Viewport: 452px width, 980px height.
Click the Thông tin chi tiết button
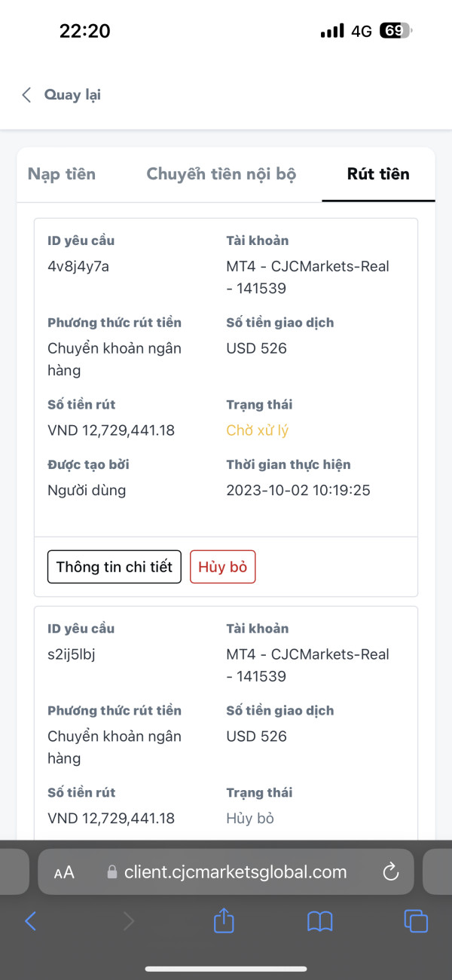coord(115,567)
